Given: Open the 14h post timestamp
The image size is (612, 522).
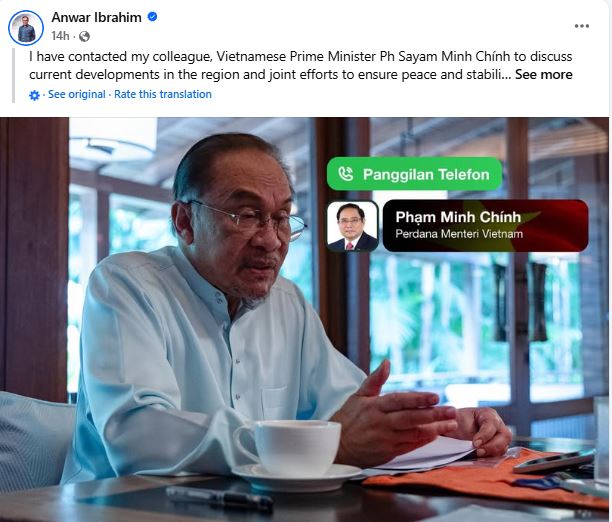Looking at the screenshot, I should click(60, 36).
